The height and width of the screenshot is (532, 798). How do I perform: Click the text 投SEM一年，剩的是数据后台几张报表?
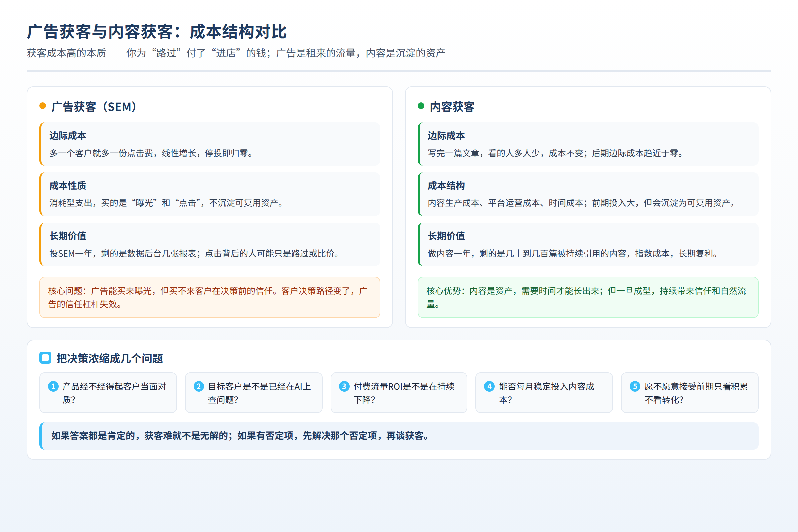point(122,253)
